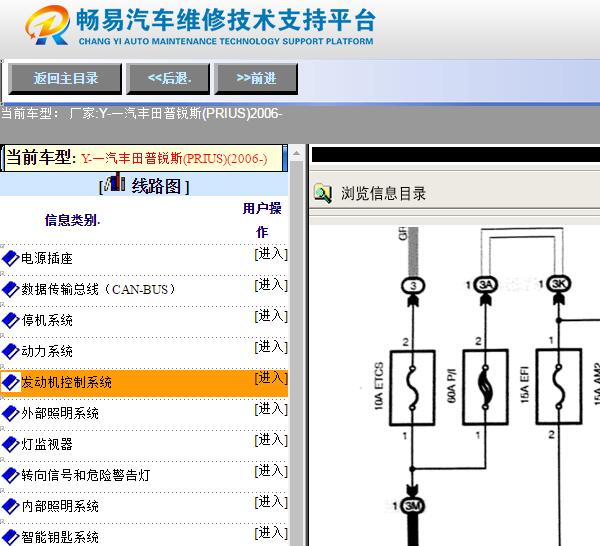Click the category list vertical scrollbar track
This screenshot has height=546, width=600.
click(x=297, y=352)
